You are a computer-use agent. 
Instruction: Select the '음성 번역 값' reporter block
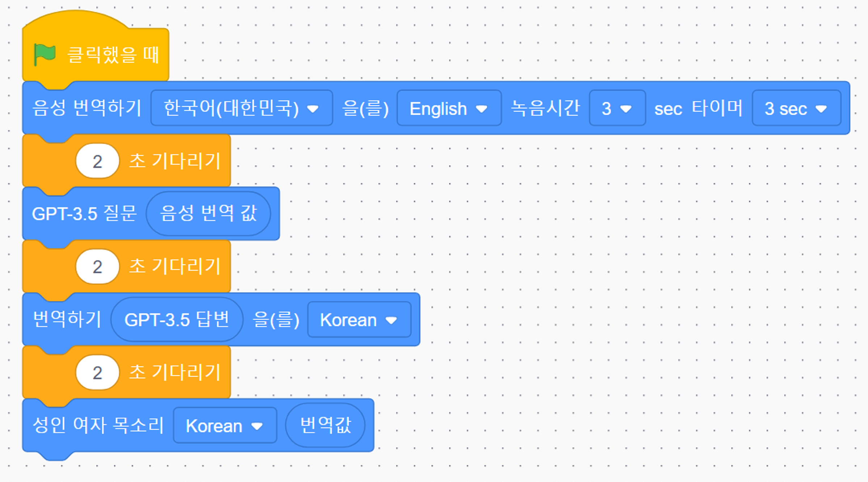(208, 213)
